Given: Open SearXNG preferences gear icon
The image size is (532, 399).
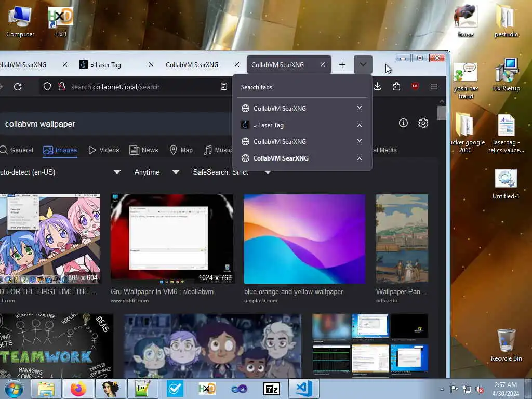Looking at the screenshot, I should (423, 123).
